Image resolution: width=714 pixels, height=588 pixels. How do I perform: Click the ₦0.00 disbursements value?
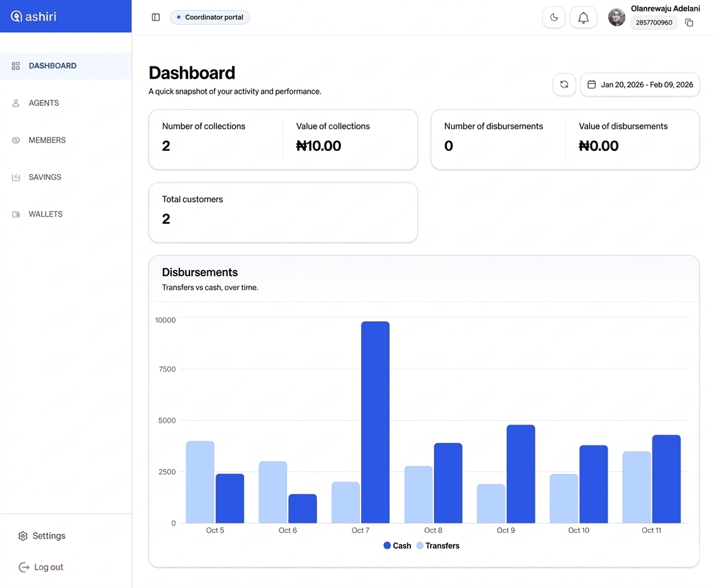[x=598, y=146]
